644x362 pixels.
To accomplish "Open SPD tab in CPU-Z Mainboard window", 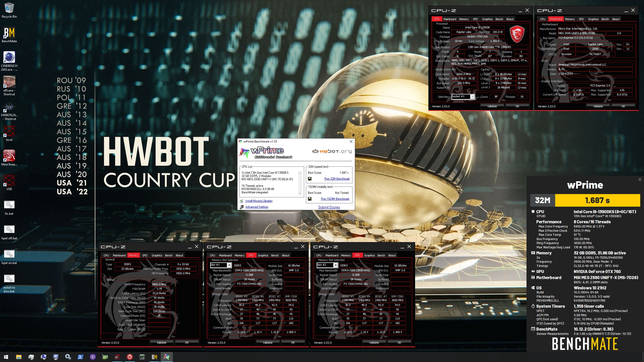I will click(581, 19).
